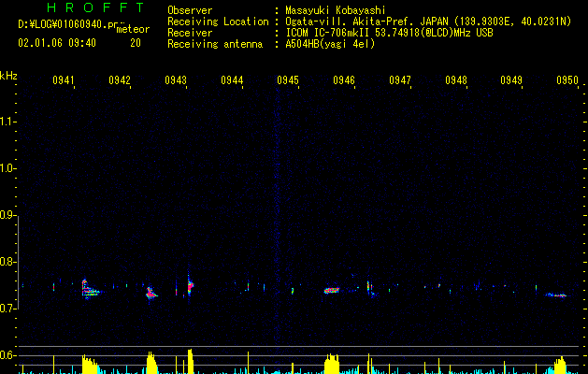588x374 pixels.
Task: Click the 0944 time marker
Action: click(x=232, y=80)
